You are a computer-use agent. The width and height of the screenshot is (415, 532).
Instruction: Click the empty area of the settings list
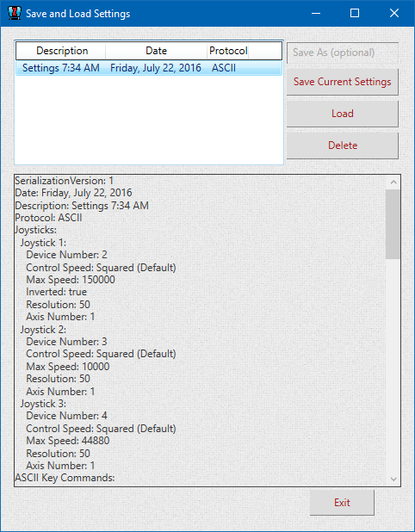(x=149, y=120)
